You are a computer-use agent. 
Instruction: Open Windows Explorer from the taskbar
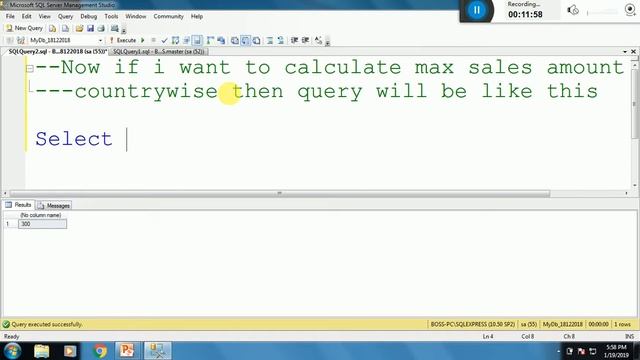41,351
